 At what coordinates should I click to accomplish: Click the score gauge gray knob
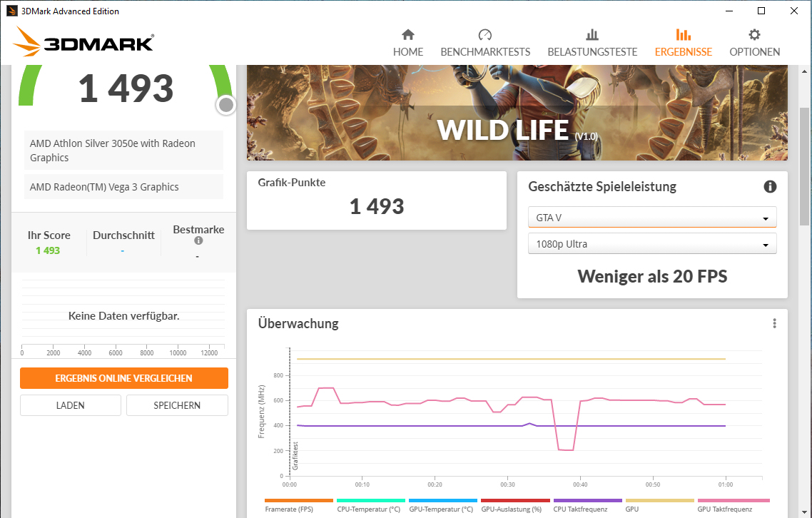click(x=226, y=105)
